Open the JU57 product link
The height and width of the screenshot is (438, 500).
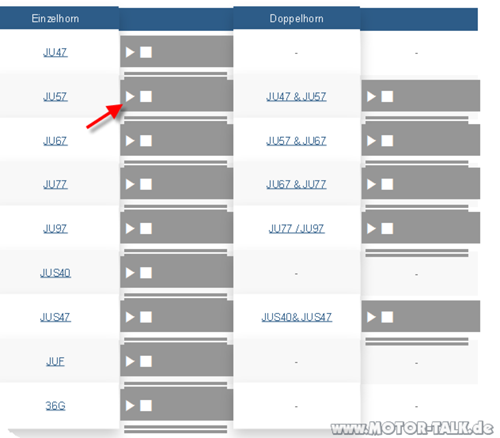click(x=55, y=97)
